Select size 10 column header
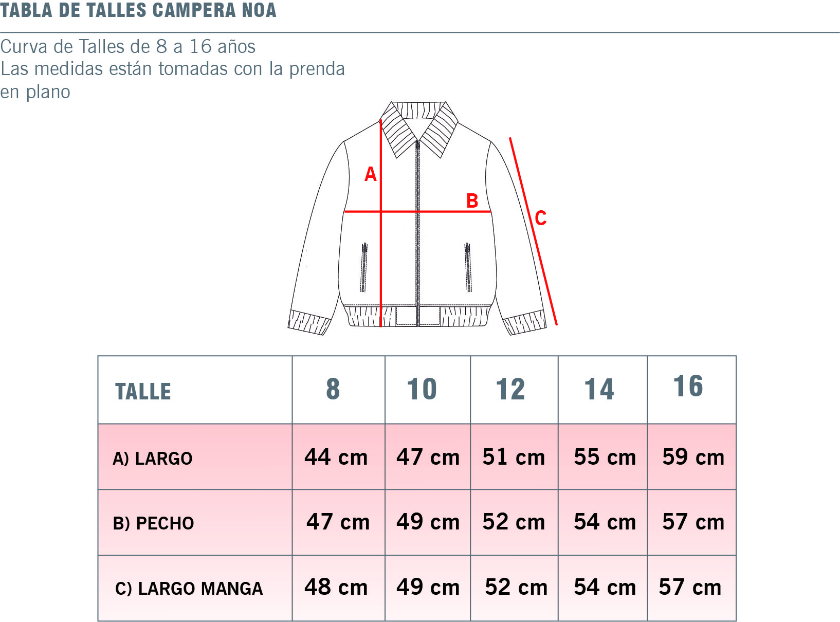 [x=422, y=389]
